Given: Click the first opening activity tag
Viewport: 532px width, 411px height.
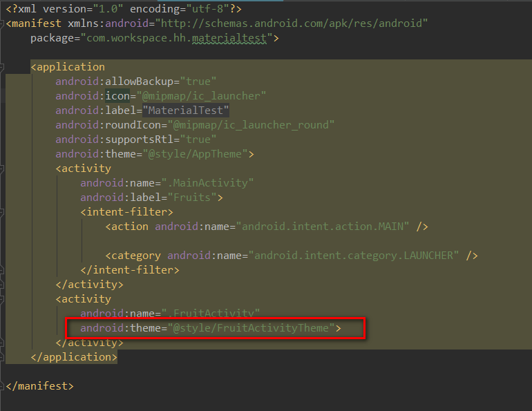Looking at the screenshot, I should pyautogui.click(x=84, y=169).
